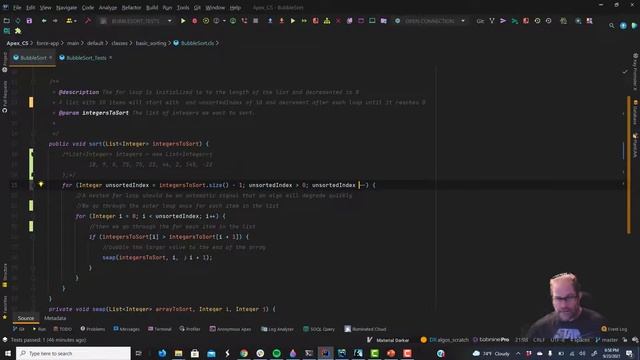Viewport: 640px width, 360px height.
Task: Expand the profiler clock dropdown arrow
Action: pos(224,21)
